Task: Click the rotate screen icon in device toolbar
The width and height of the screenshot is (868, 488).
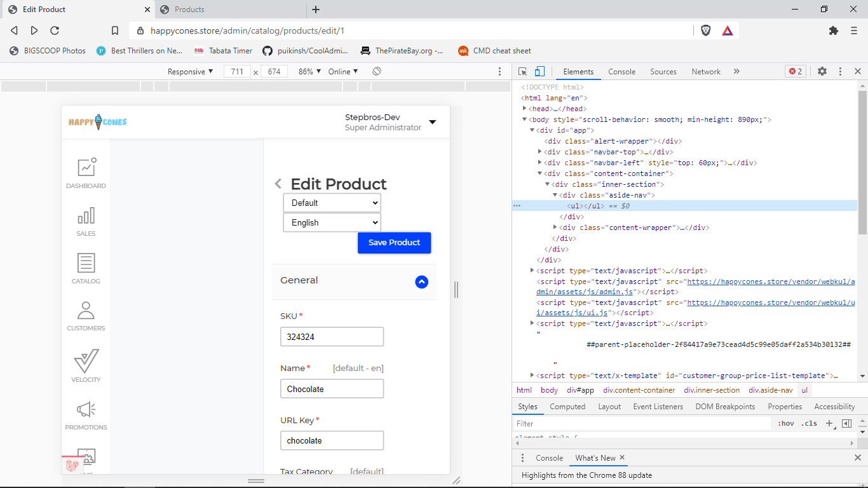Action: click(x=377, y=71)
